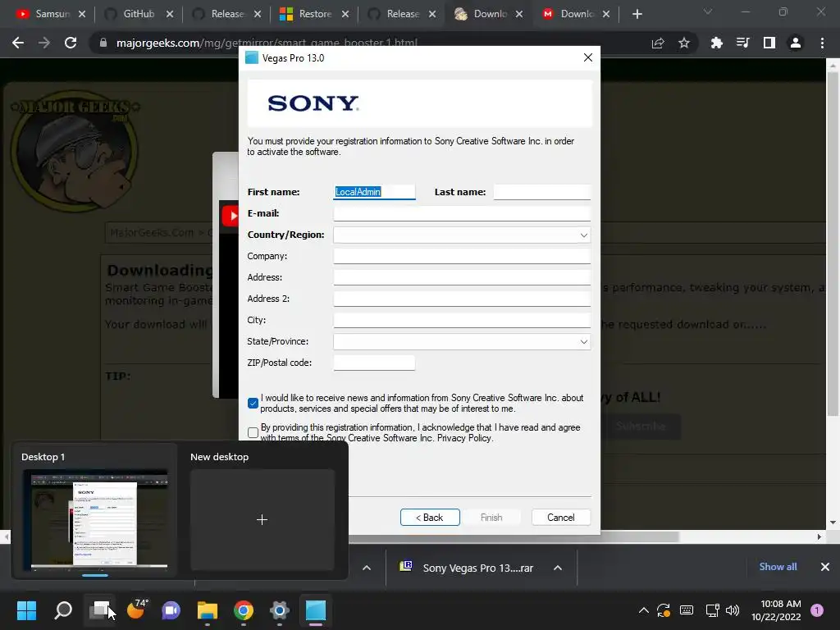Image resolution: width=840 pixels, height=630 pixels.
Task: Toggle Chrome side panel icon
Action: [769, 43]
